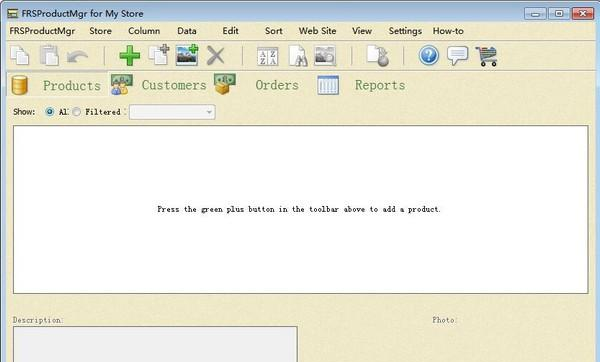This screenshot has width=600, height=362.
Task: Open the Data menu
Action: click(x=187, y=31)
